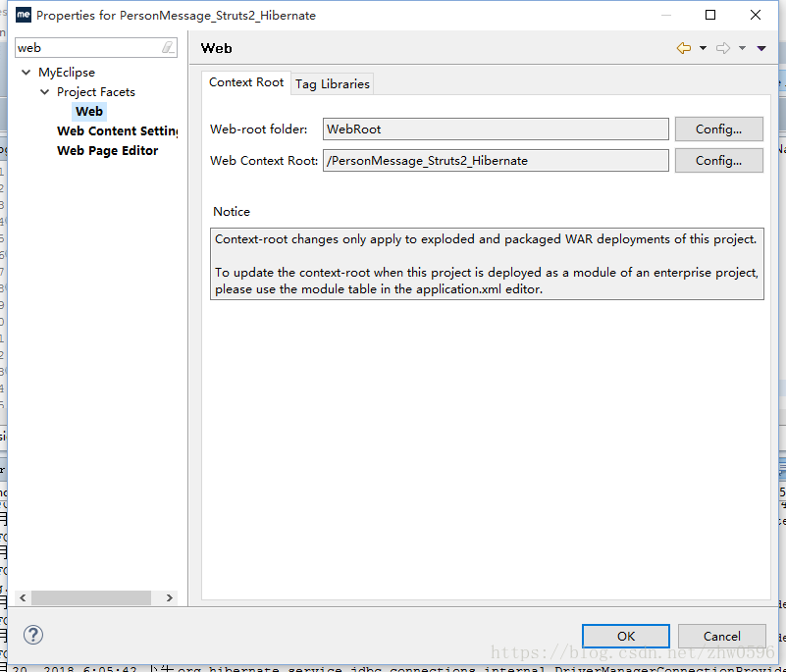Close the Properties dialog window
This screenshot has height=672, width=786.
[756, 15]
